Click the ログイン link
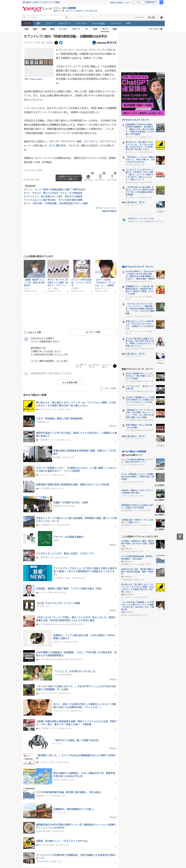This screenshot has width=186, height=868. coord(57,11)
